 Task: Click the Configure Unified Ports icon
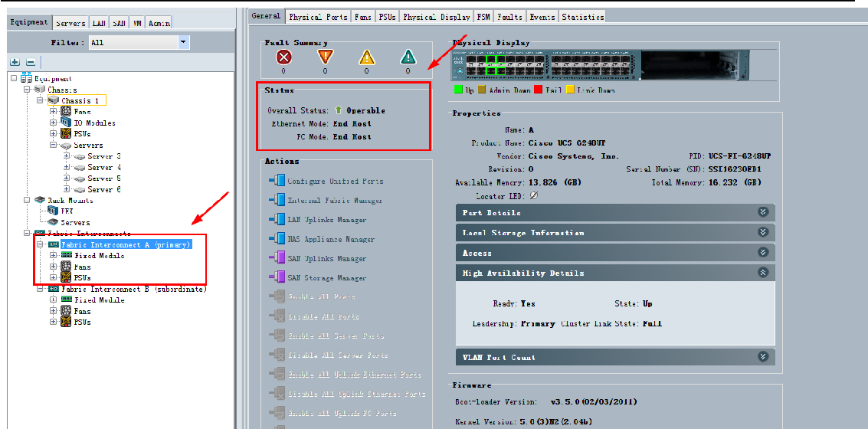point(277,181)
